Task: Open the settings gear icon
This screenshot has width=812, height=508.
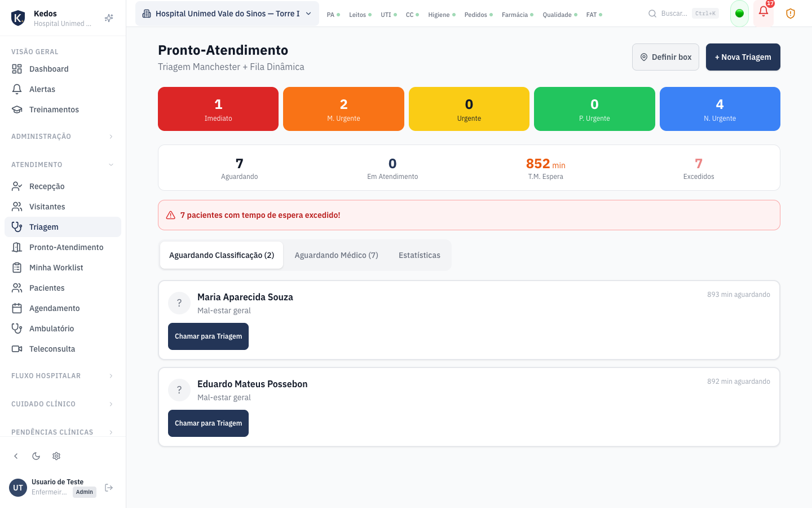Action: (x=56, y=456)
